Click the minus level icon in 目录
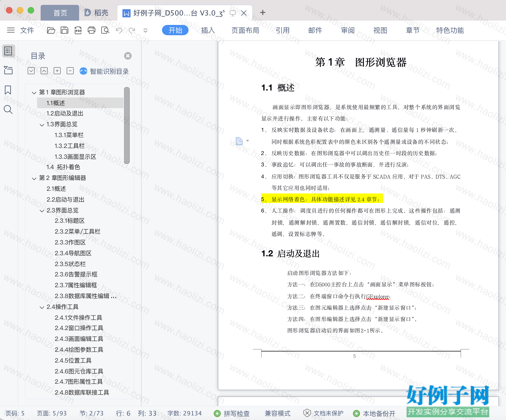The image size is (506, 420). pyautogui.click(x=70, y=71)
